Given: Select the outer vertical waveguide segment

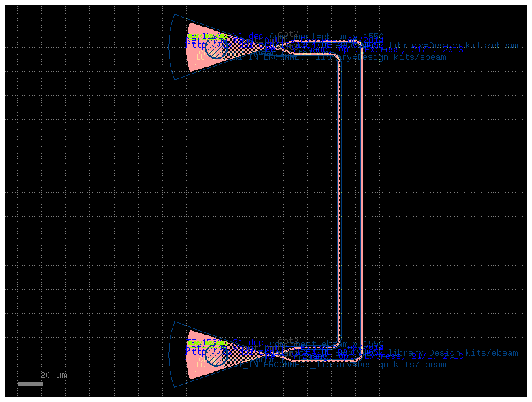Looking at the screenshot, I should (x=361, y=196).
